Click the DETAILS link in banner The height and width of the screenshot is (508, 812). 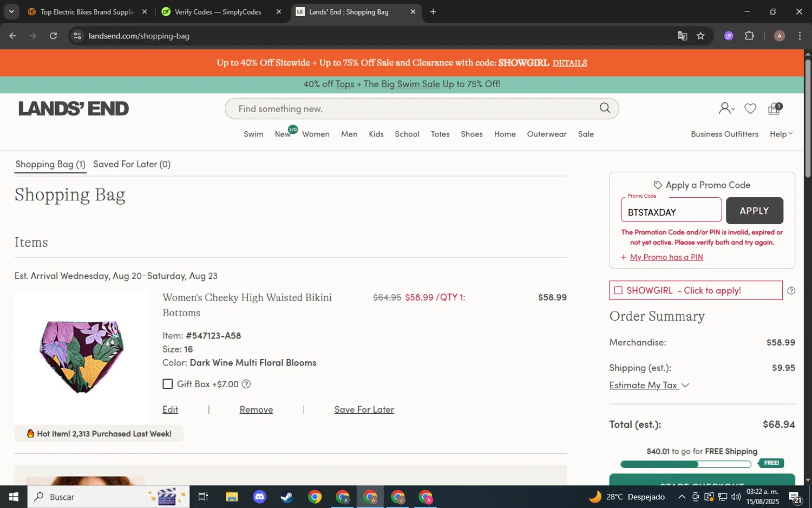click(569, 63)
